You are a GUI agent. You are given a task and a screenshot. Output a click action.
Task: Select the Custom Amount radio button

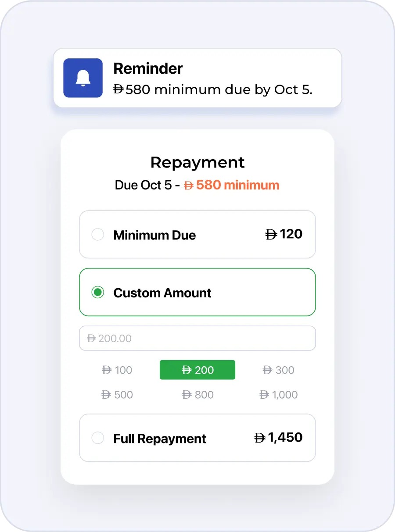tap(97, 293)
